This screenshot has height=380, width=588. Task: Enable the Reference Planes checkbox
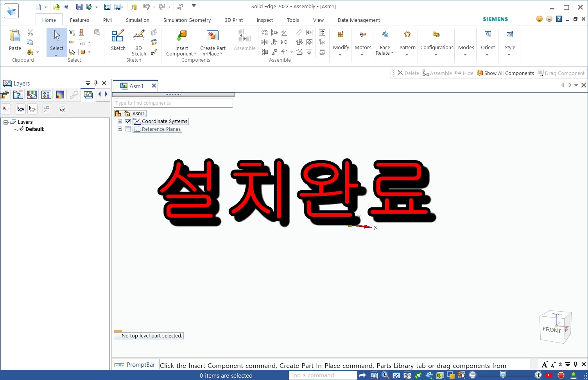128,129
